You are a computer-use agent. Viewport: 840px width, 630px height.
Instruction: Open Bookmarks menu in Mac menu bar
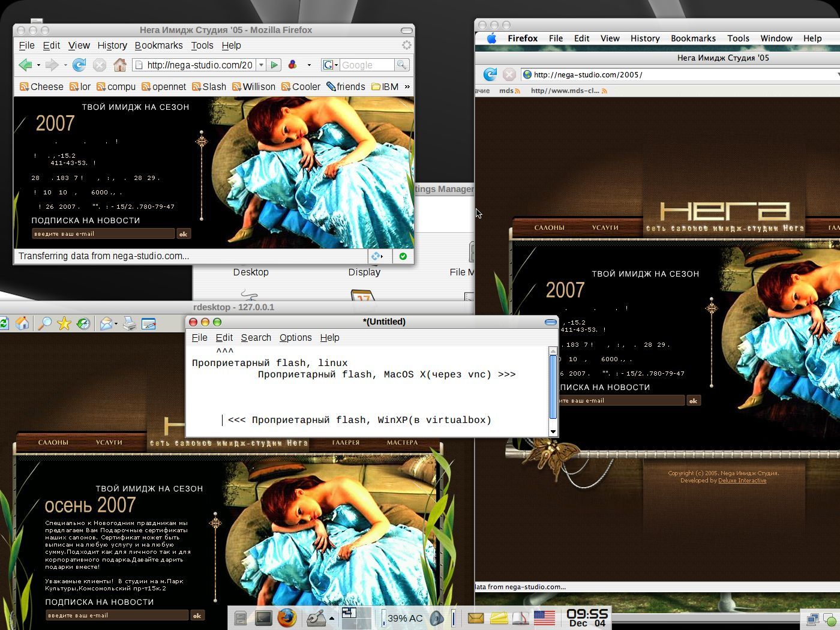click(x=693, y=38)
